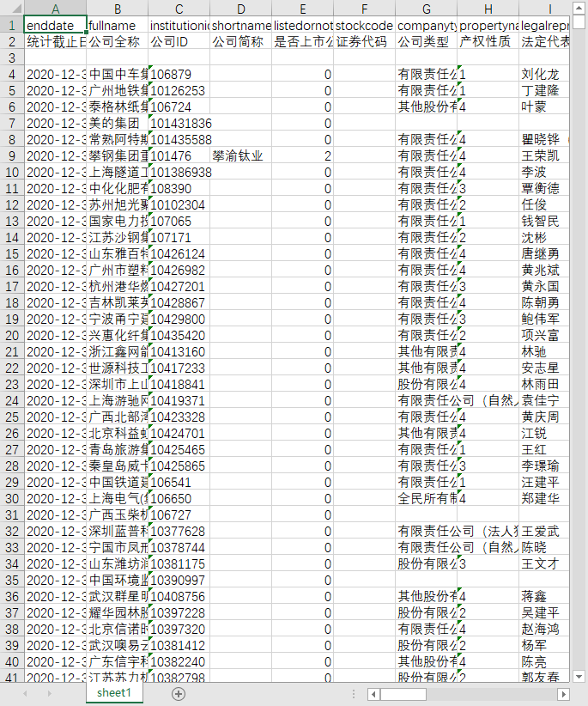588x706 pixels.
Task: Click the sheet tab bar resize handle dots
Action: [x=354, y=694]
